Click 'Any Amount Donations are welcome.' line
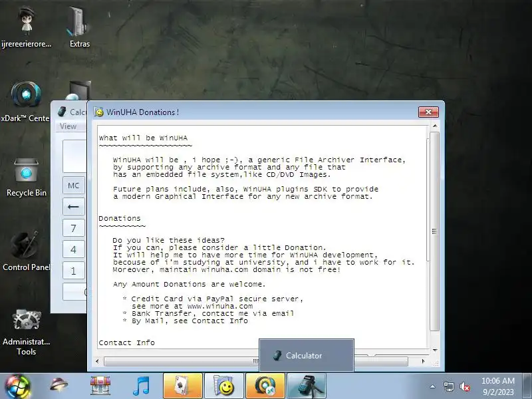The image size is (532, 399). 189,285
